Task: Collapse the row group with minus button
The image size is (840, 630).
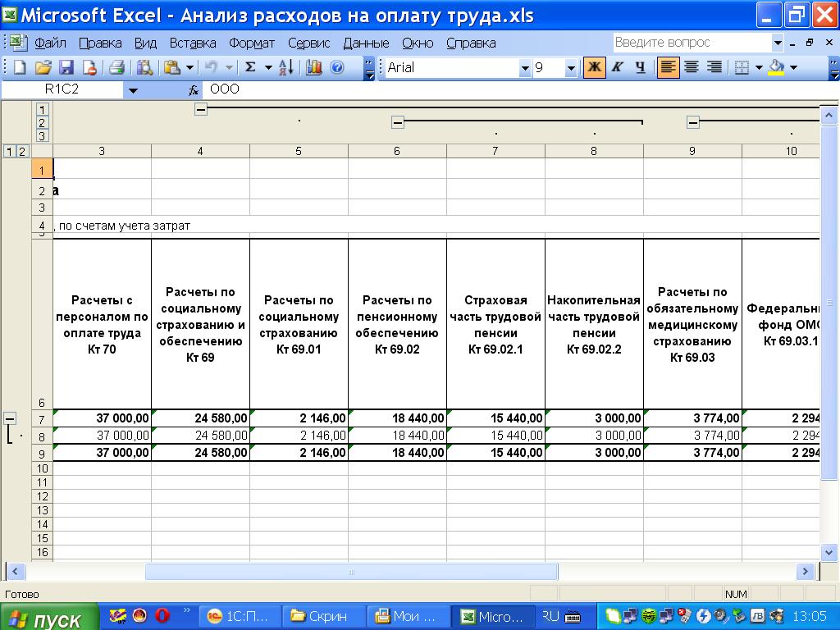Action: click(11, 418)
